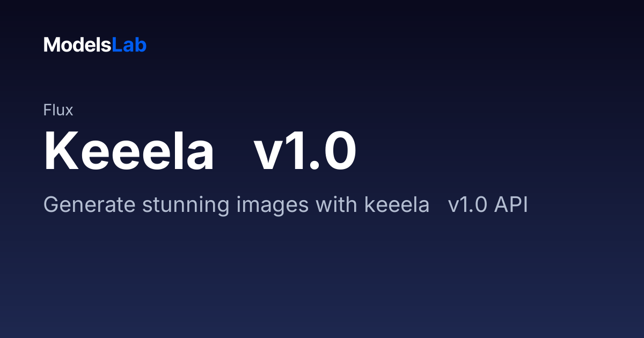Click v1.0 in the subtitle line
The width and height of the screenshot is (644, 338).
467,205
